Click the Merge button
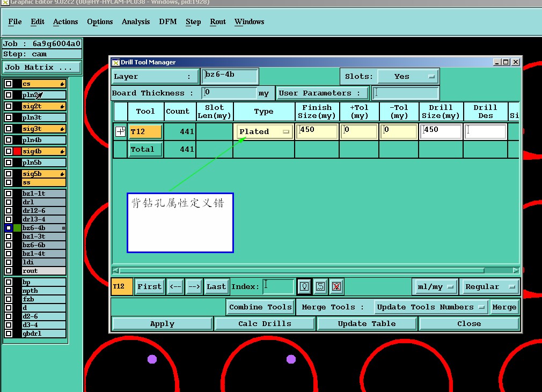 coord(504,307)
